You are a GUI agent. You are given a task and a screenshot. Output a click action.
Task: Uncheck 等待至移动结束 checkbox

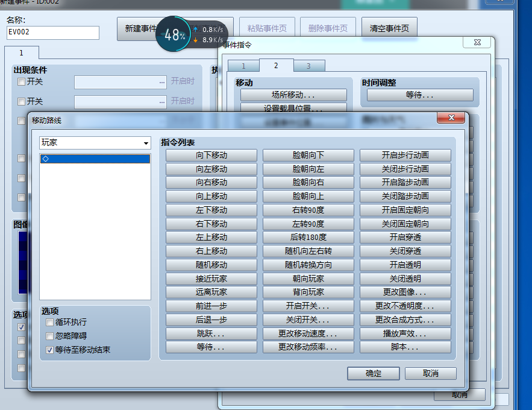click(x=50, y=350)
